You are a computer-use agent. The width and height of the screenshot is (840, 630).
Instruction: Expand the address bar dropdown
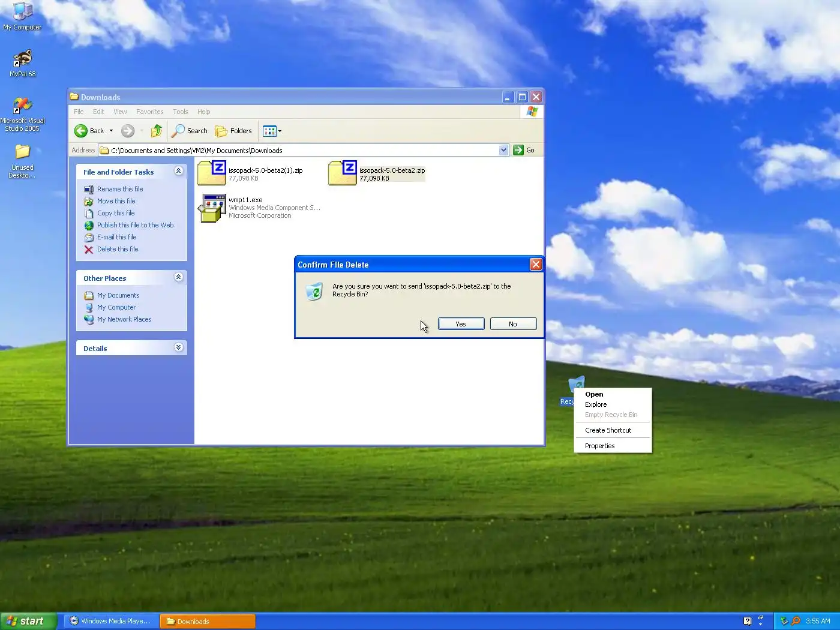503,150
